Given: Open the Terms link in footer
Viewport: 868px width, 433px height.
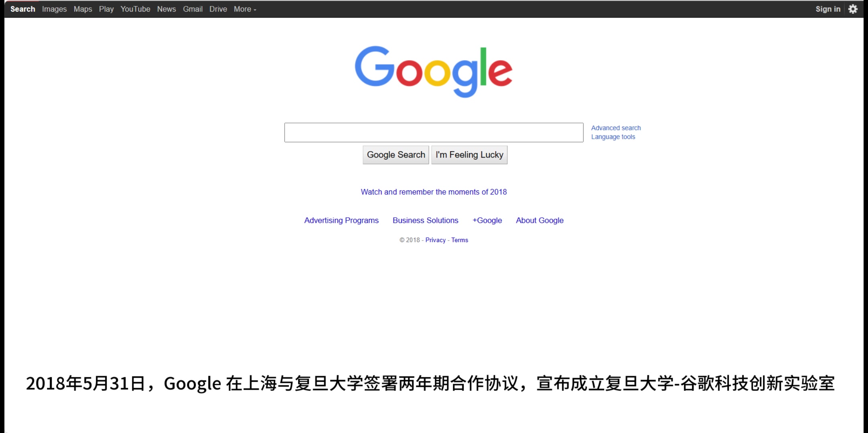Looking at the screenshot, I should [x=460, y=240].
